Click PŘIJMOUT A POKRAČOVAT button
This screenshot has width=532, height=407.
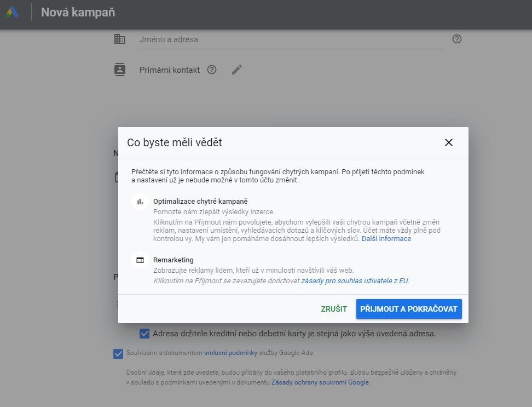[x=409, y=309]
